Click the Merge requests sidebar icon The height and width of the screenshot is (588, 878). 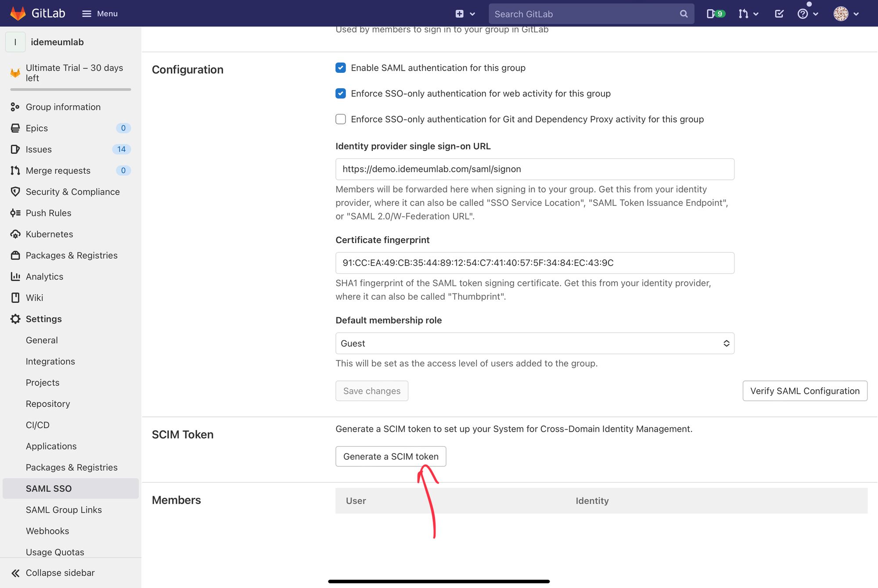(x=15, y=170)
